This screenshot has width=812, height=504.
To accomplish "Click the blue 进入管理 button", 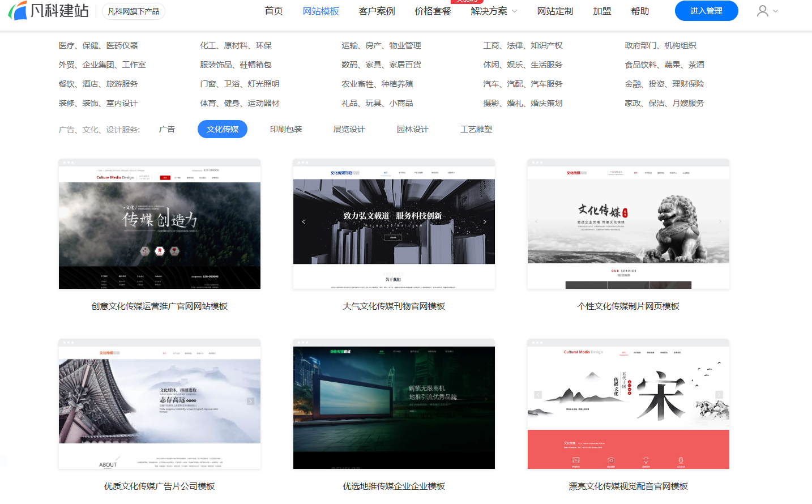I will pyautogui.click(x=707, y=11).
